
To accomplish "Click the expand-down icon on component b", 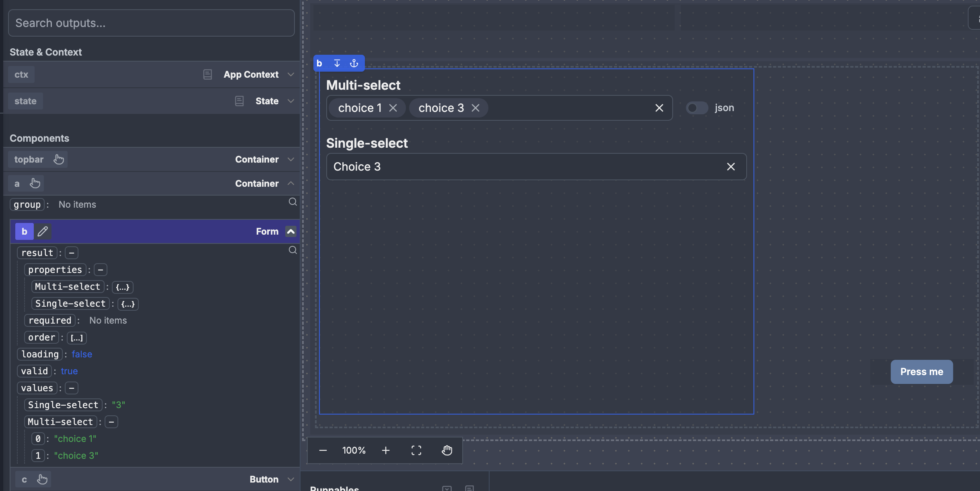I will coord(337,63).
